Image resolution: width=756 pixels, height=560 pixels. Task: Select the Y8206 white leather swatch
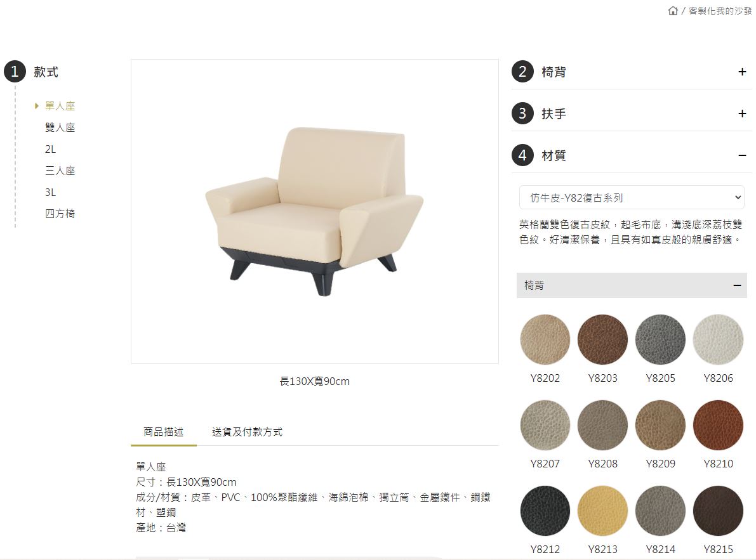[718, 340]
